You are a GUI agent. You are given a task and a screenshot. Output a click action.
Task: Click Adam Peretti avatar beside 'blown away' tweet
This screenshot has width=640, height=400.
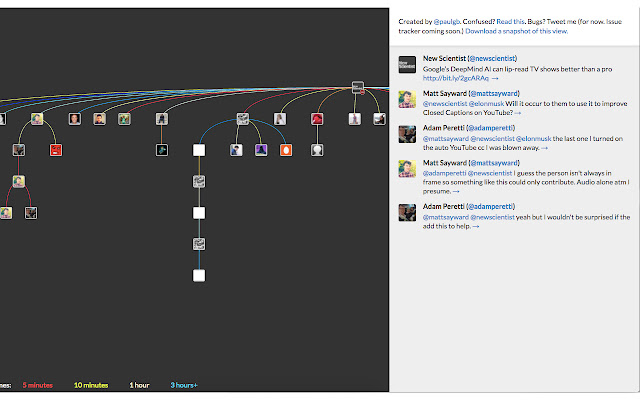point(407,134)
